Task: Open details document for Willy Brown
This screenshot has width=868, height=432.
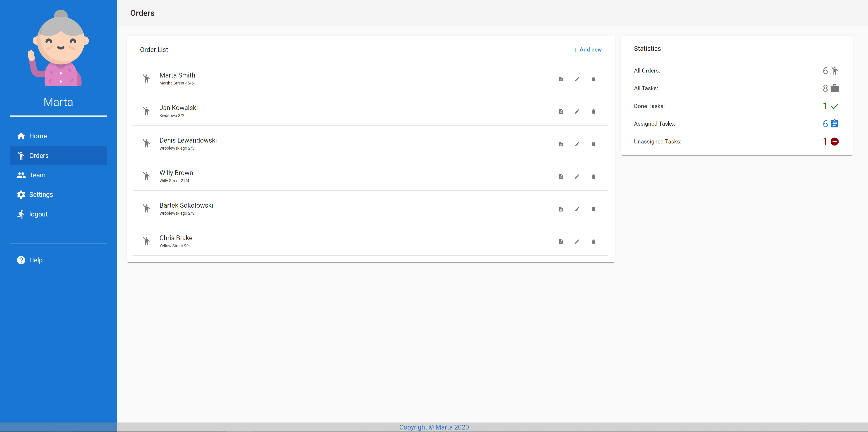Action: tap(561, 177)
